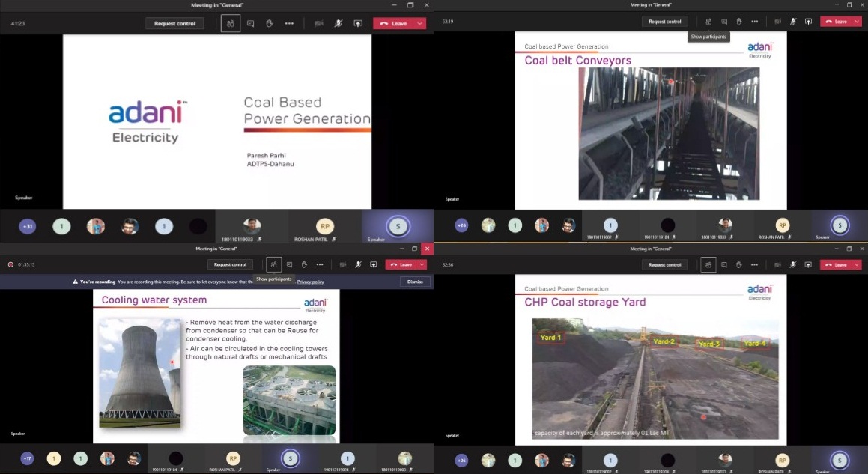Open Leave dropdown arrow in 53:19 meeting
868x474 pixels.
tap(857, 22)
